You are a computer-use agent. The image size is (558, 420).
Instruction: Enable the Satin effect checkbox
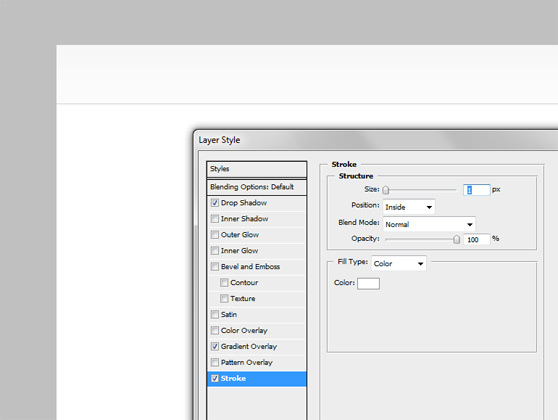point(215,314)
